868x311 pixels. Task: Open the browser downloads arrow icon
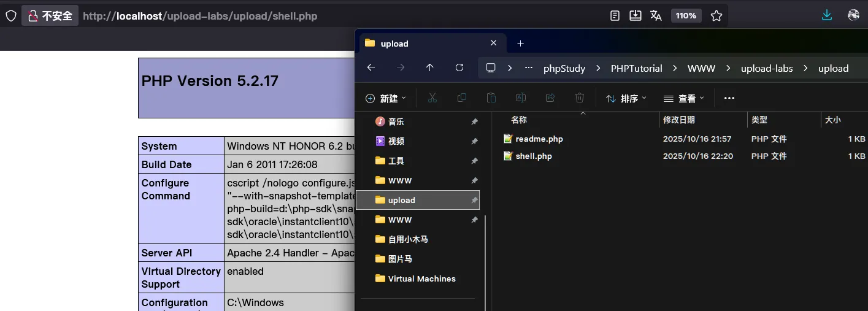827,15
